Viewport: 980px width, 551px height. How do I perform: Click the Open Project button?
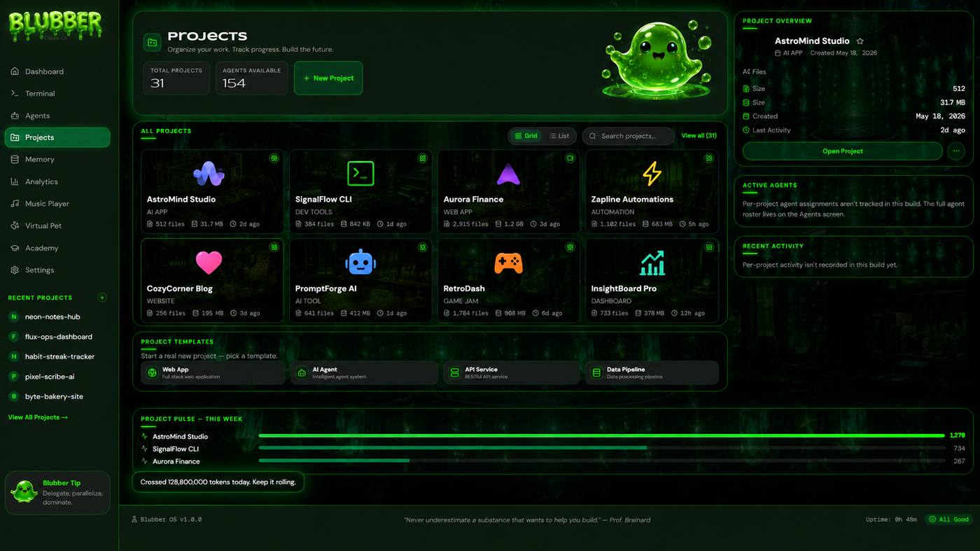point(842,151)
